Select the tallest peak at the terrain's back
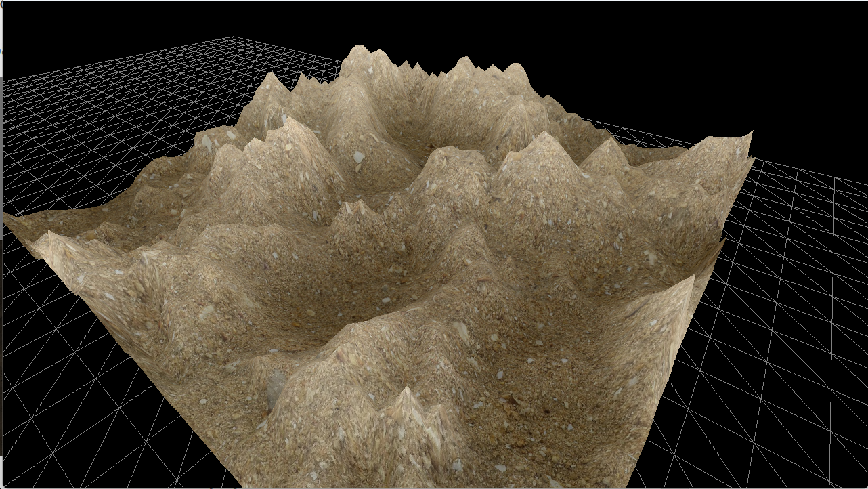The width and height of the screenshot is (868, 489). click(357, 49)
